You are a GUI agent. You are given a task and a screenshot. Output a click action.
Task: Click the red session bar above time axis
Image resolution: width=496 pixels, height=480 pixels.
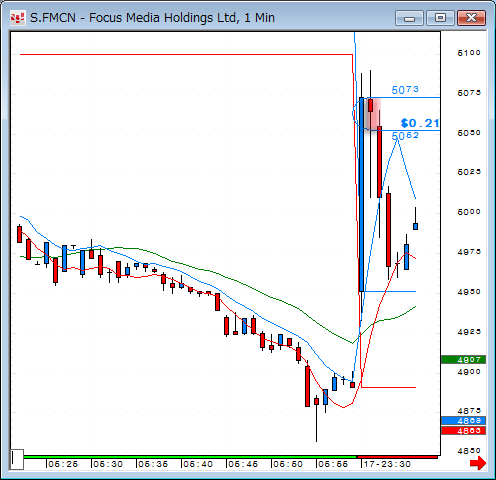397,457
